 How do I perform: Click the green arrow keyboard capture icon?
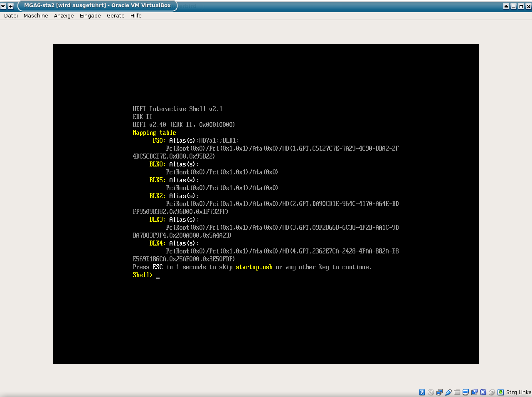point(500,392)
